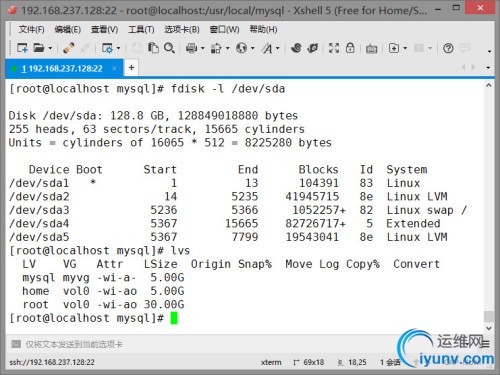The width and height of the screenshot is (500, 375).
Task: Open the 窗口(W) menu
Action: (224, 30)
